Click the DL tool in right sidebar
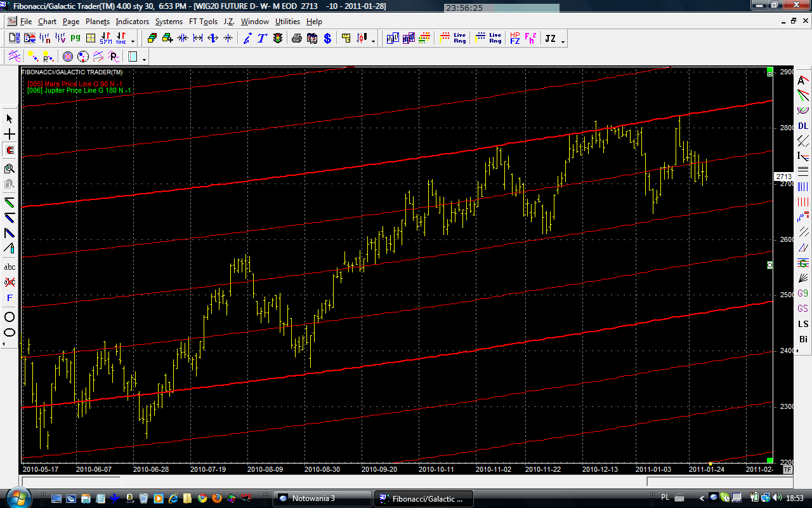This screenshot has width=812, height=508. coord(803,126)
